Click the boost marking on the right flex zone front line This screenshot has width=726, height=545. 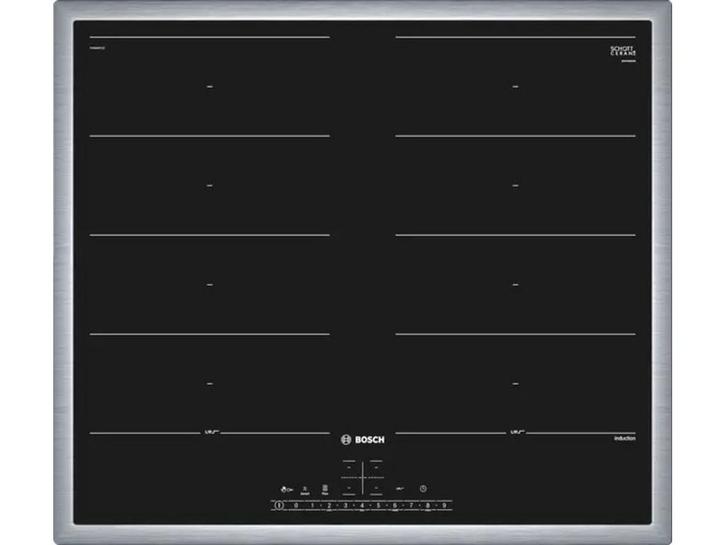tap(516, 432)
